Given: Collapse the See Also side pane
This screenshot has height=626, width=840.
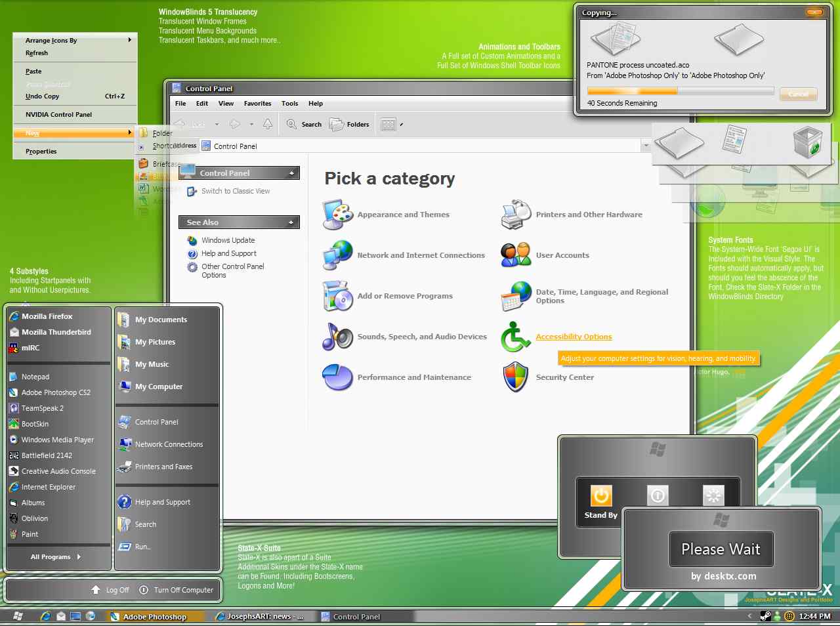Looking at the screenshot, I should [x=291, y=222].
